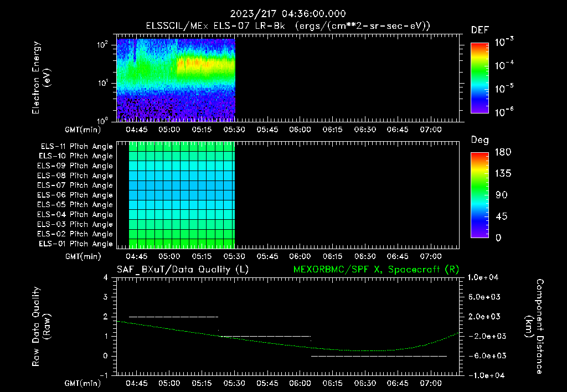This screenshot has height=392, width=567.
Task: Select the ELS-09 Pitch Angle row label
Action: (75, 166)
